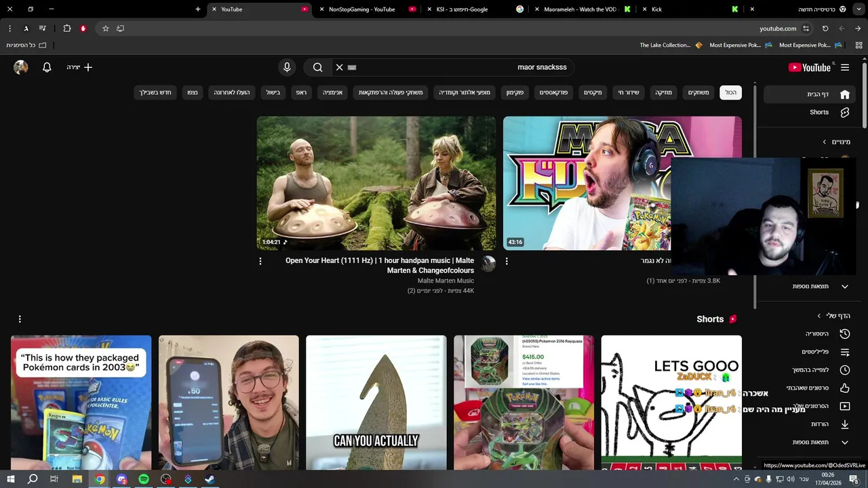Open Steam from the taskbar
This screenshot has height=488, width=868.
coord(210,479)
